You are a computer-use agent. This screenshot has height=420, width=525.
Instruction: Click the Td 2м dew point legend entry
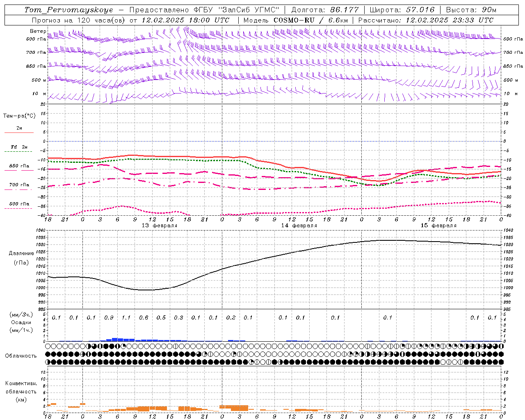pyautogui.click(x=19, y=149)
